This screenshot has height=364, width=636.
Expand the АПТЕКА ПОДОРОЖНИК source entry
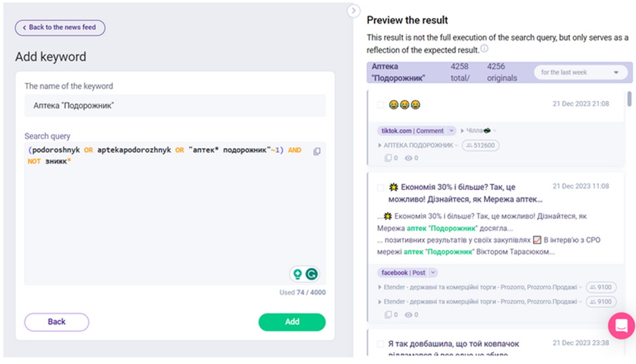[x=418, y=145]
